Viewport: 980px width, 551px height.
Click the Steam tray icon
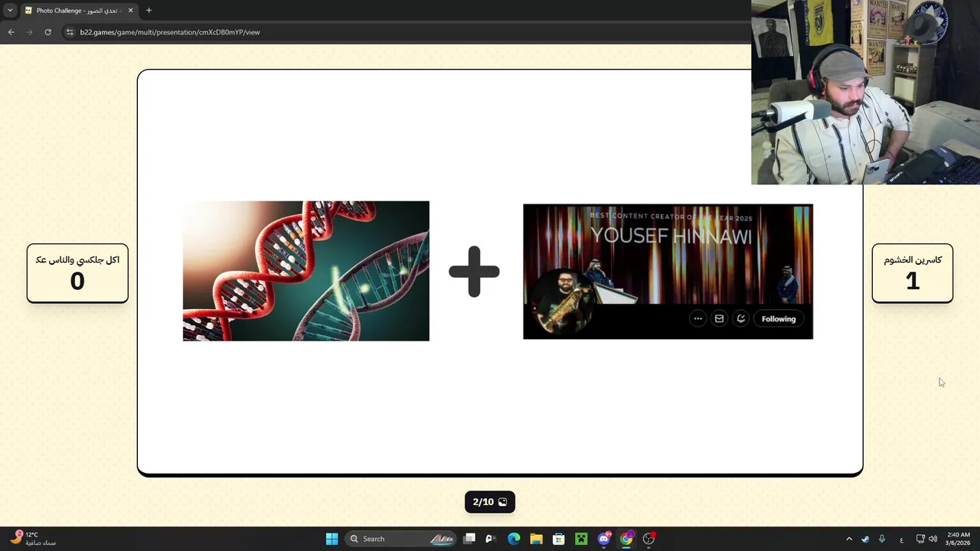pyautogui.click(x=865, y=539)
